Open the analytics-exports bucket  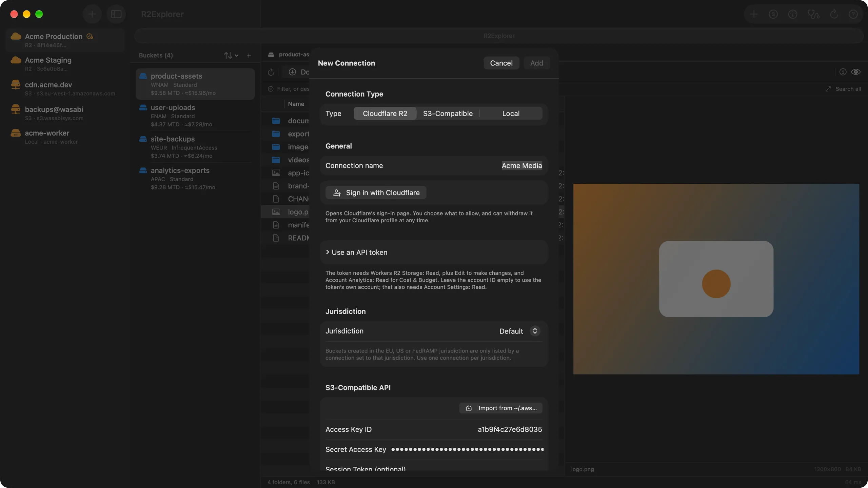tap(195, 179)
